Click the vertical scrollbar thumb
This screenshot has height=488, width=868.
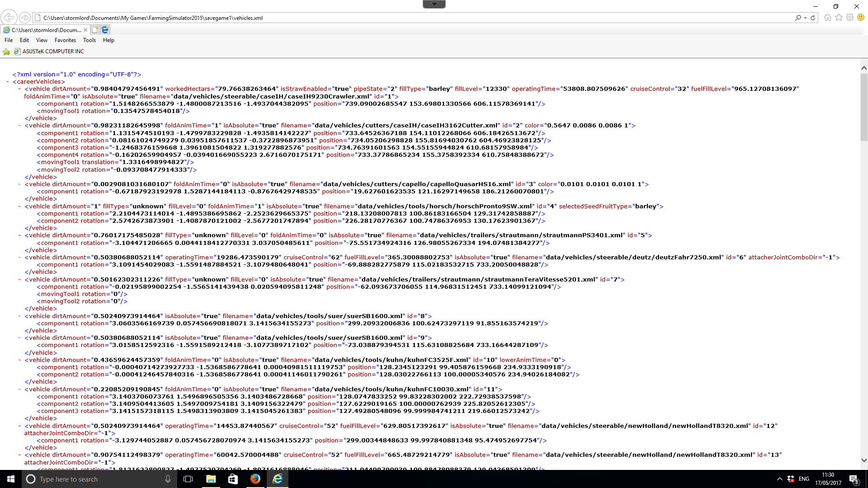[864, 107]
